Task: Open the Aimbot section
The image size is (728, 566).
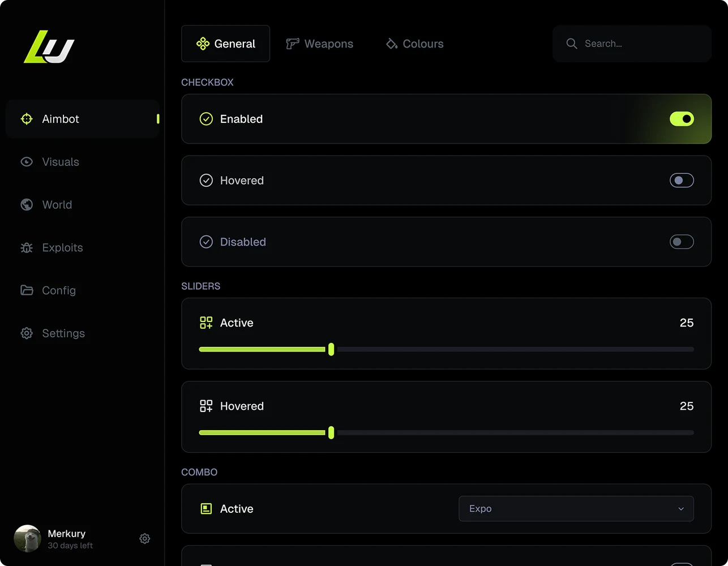Action: (x=83, y=119)
